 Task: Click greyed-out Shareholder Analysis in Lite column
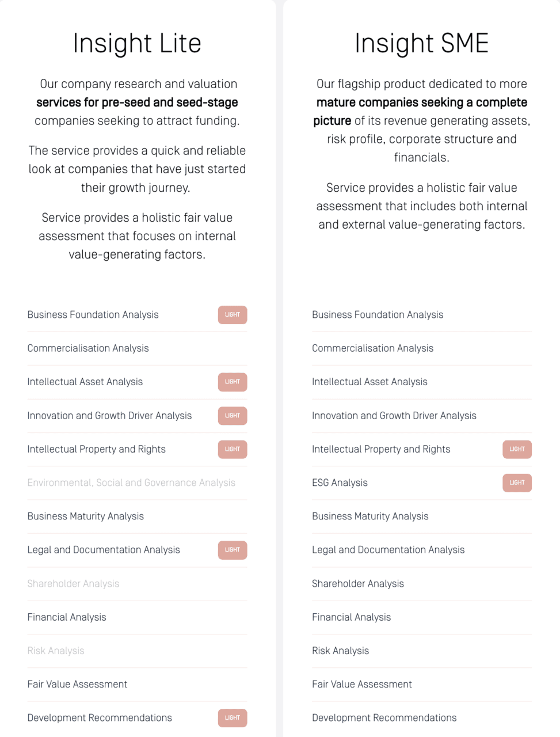(73, 583)
